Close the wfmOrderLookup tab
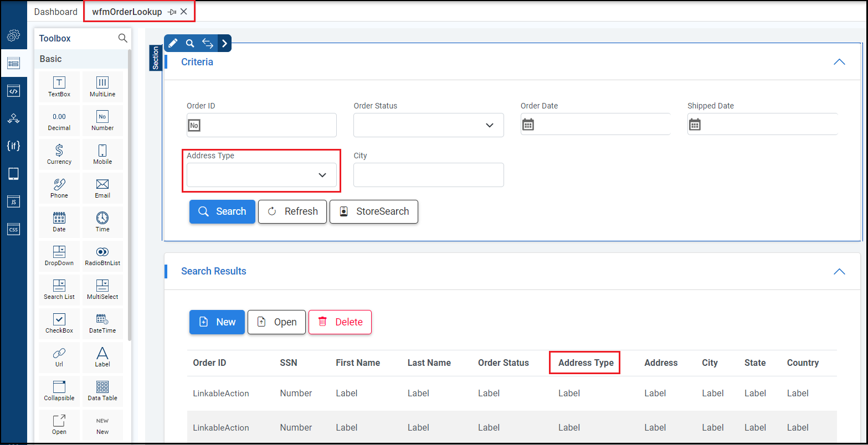Image resolution: width=868 pixels, height=445 pixels. click(184, 12)
